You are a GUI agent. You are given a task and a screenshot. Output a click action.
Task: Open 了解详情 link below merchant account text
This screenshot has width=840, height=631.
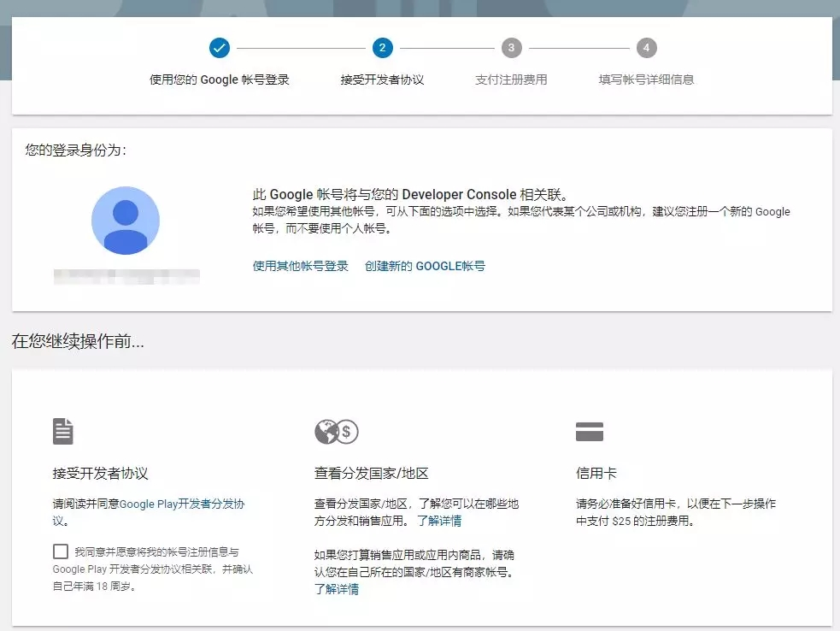point(337,589)
